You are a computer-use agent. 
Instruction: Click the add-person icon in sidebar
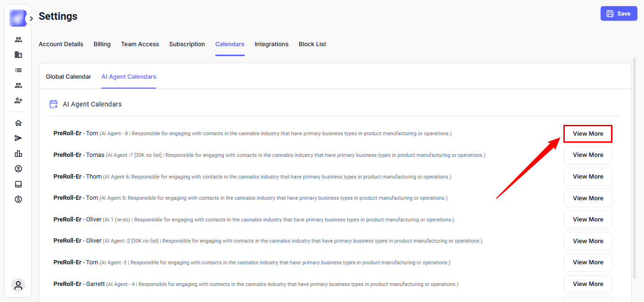click(18, 100)
